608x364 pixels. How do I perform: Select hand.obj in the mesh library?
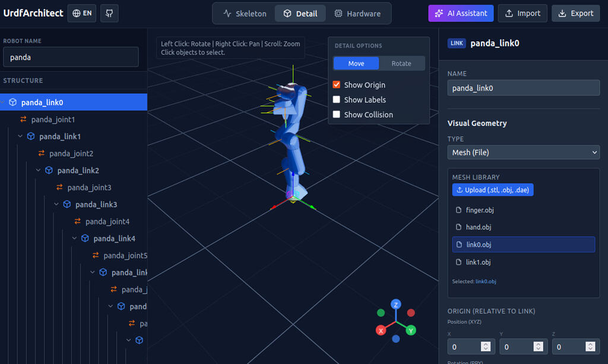[x=523, y=227]
